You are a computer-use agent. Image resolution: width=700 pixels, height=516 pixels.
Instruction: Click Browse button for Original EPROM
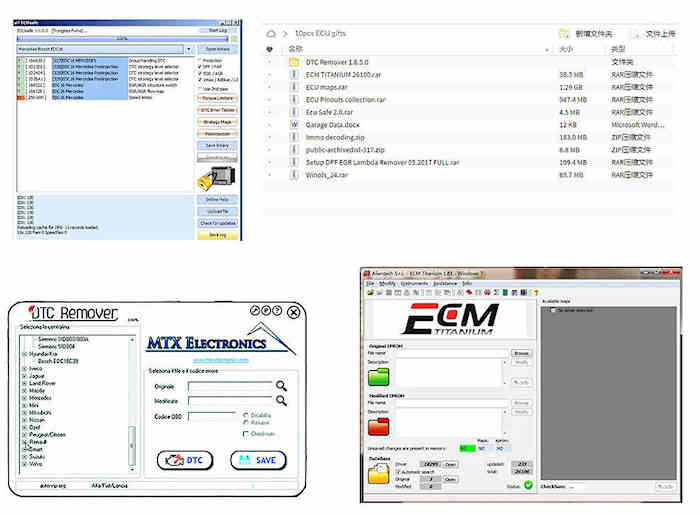click(521, 353)
